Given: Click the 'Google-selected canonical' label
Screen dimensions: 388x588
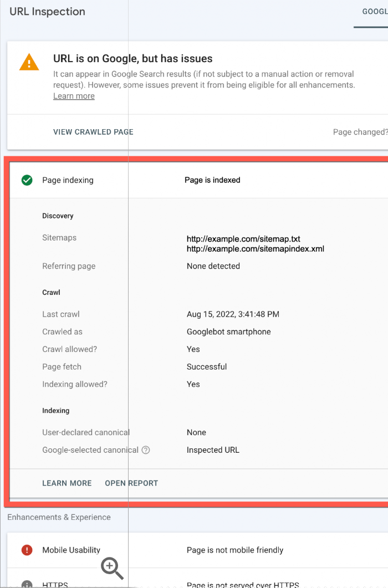Looking at the screenshot, I should click(90, 450).
